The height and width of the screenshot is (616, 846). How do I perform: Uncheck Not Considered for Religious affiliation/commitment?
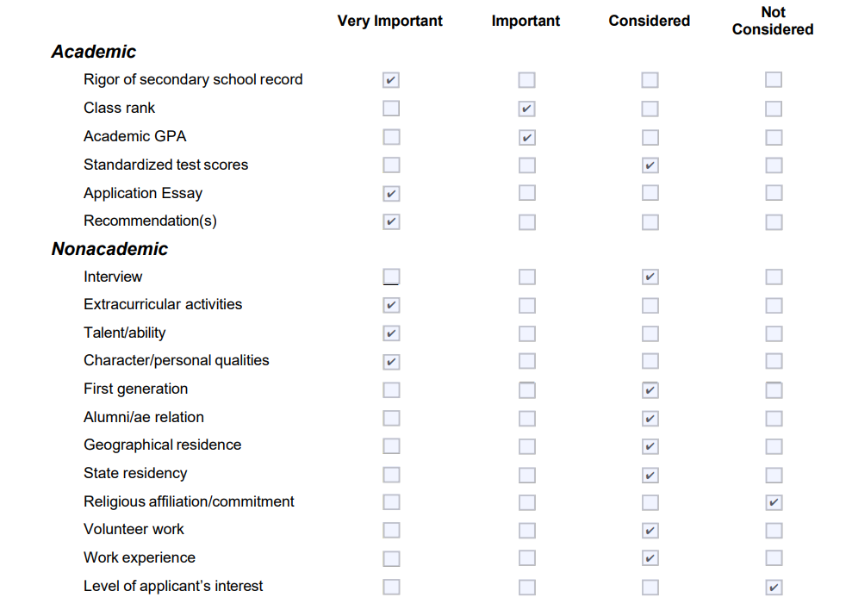(774, 502)
